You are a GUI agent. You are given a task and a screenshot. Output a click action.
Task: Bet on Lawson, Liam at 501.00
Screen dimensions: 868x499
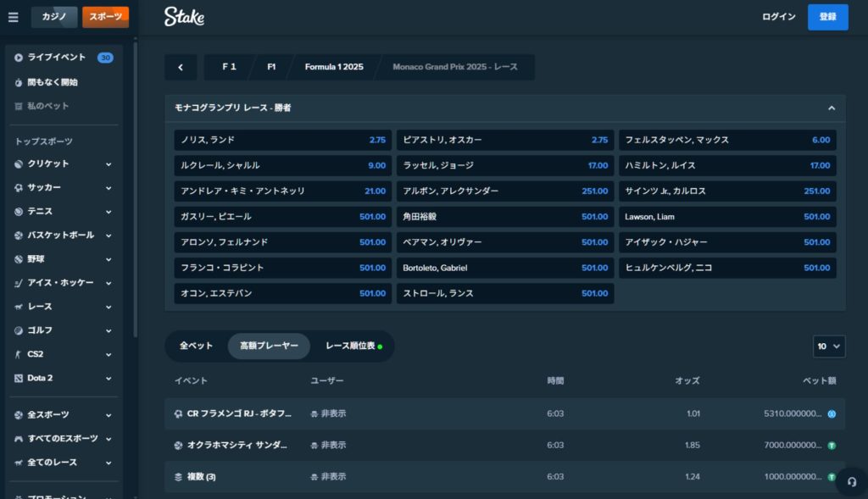click(x=727, y=217)
